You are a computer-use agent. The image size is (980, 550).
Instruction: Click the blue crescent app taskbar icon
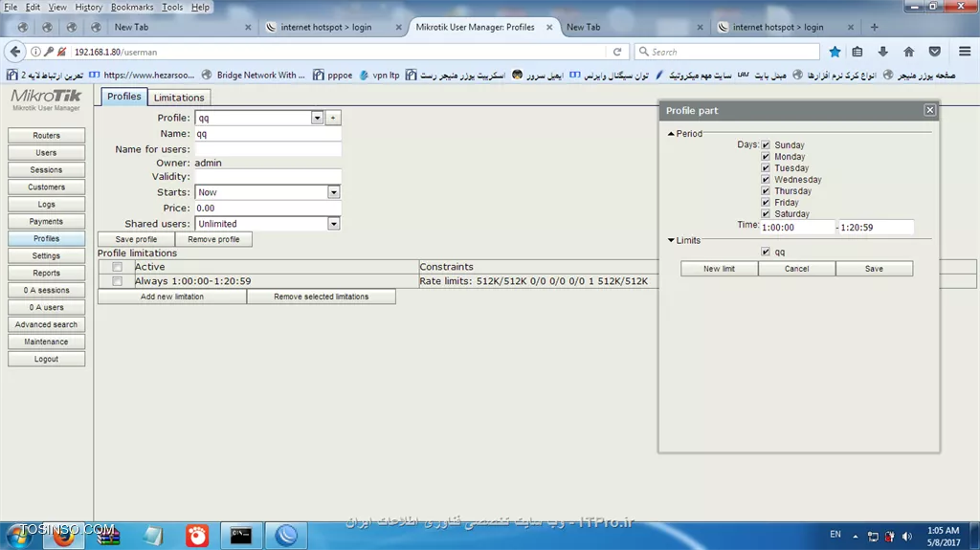[285, 536]
